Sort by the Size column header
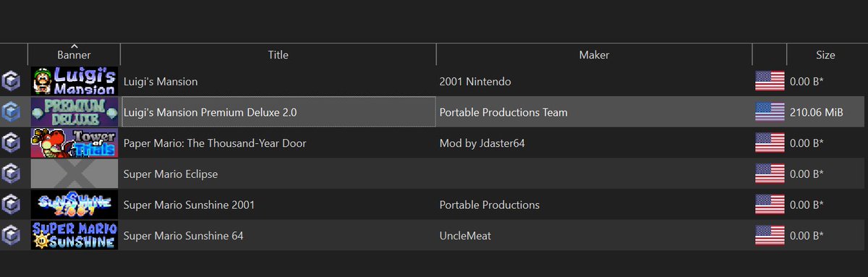Image resolution: width=868 pixels, height=277 pixels. click(825, 54)
